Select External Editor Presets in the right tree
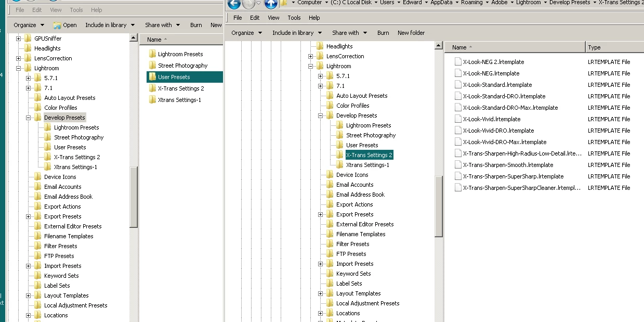Viewport: 644px width, 322px height. 365,224
